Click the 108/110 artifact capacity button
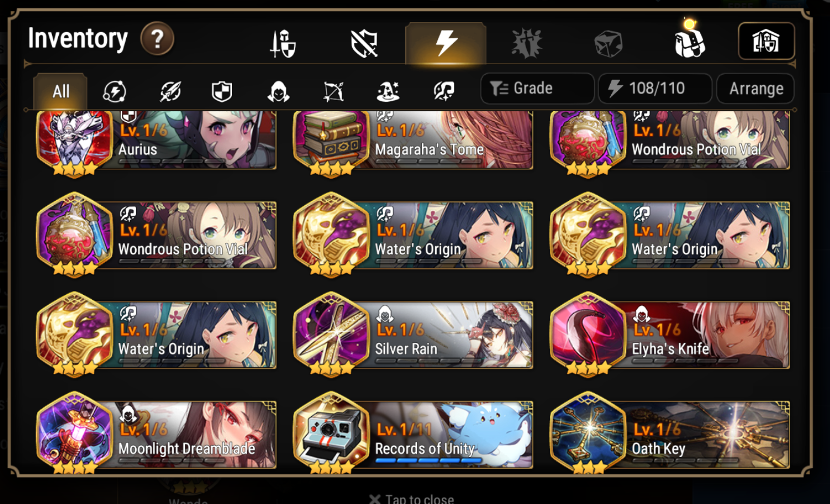The height and width of the screenshot is (504, 830). [655, 89]
